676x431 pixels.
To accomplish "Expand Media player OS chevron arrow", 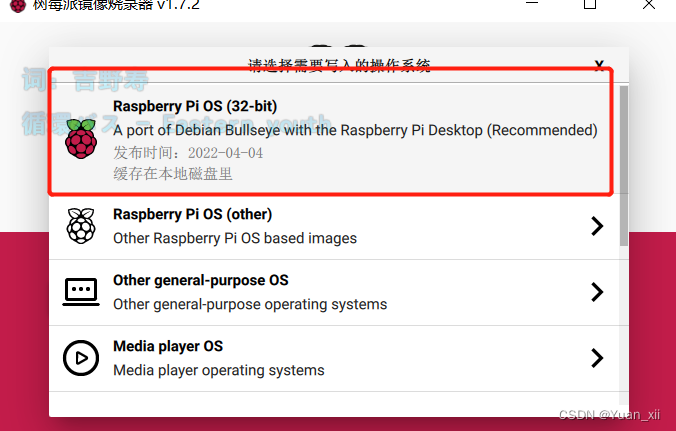I will tap(597, 358).
